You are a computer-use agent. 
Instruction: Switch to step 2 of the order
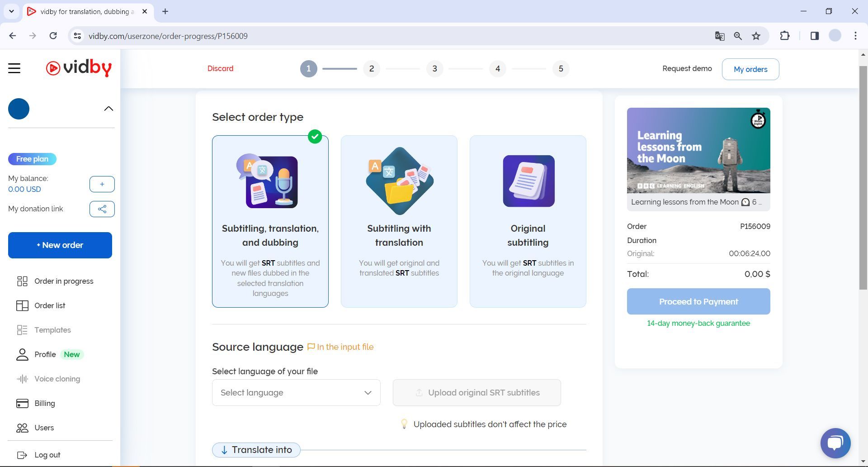372,69
